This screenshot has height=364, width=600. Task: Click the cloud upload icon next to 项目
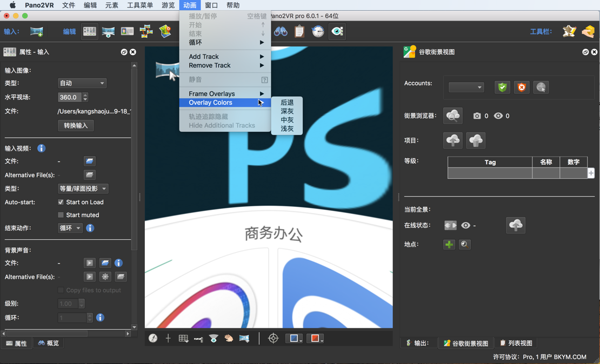(x=453, y=141)
